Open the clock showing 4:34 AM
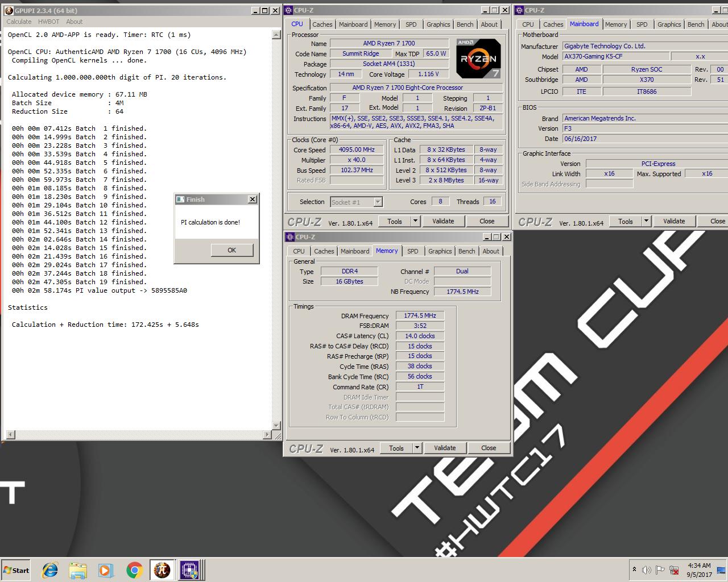This screenshot has width=728, height=582. (699, 570)
